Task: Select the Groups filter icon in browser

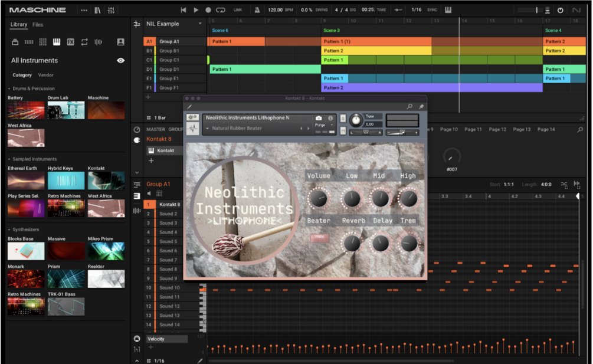Action: (x=29, y=42)
